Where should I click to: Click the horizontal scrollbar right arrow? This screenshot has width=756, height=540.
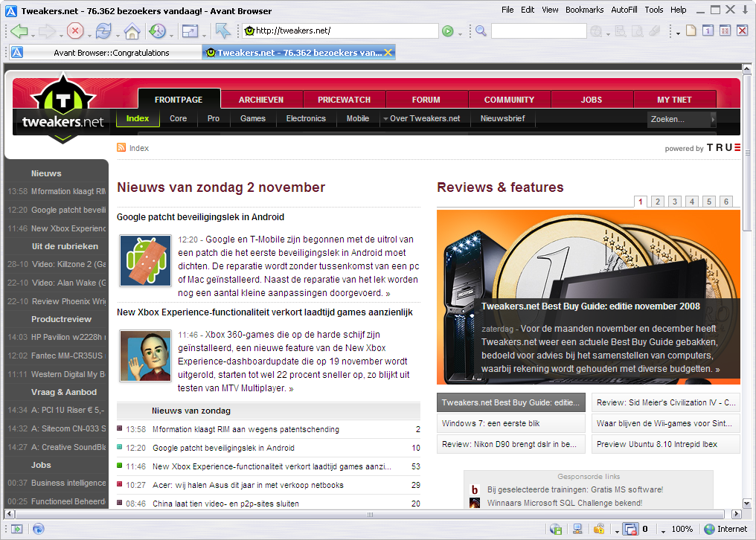[x=736, y=514]
